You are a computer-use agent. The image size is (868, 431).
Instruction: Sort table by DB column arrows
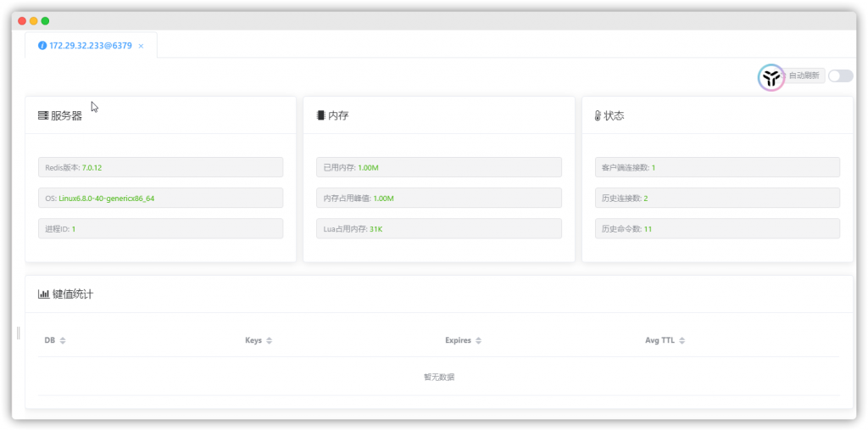(63, 340)
